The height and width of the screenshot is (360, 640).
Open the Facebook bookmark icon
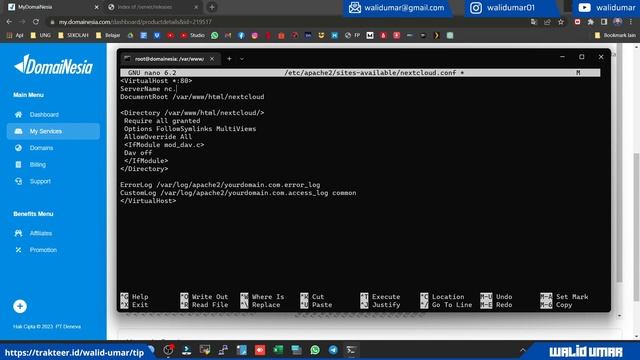(241, 36)
